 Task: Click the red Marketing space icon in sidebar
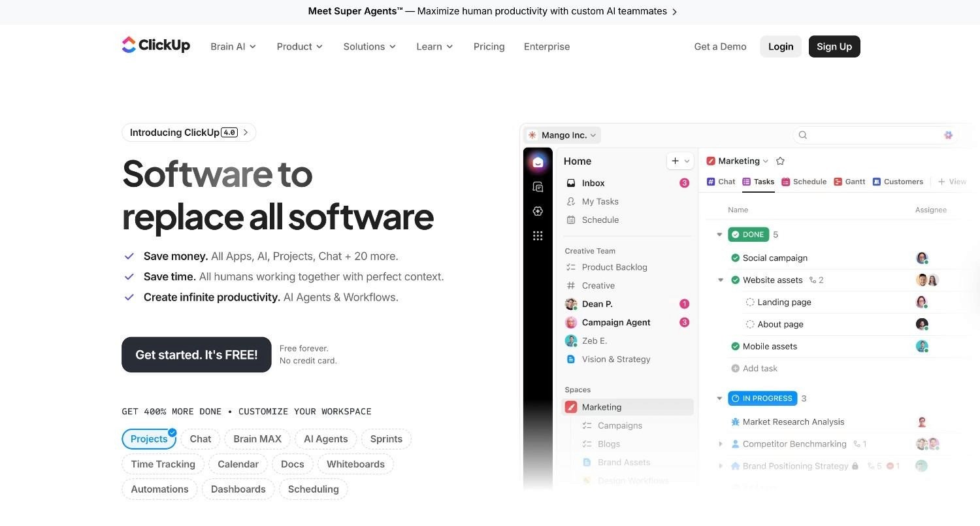571,407
